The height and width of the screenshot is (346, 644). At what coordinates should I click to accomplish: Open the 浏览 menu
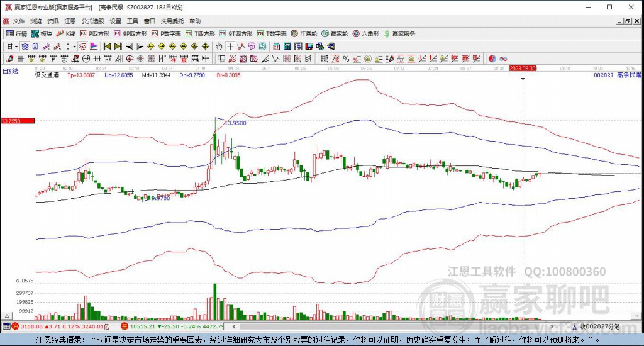pyautogui.click(x=36, y=21)
